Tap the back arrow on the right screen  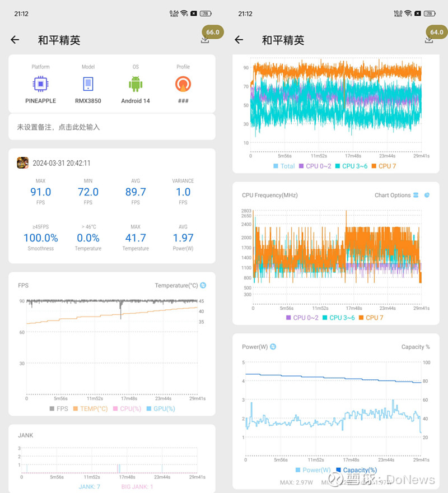point(239,40)
